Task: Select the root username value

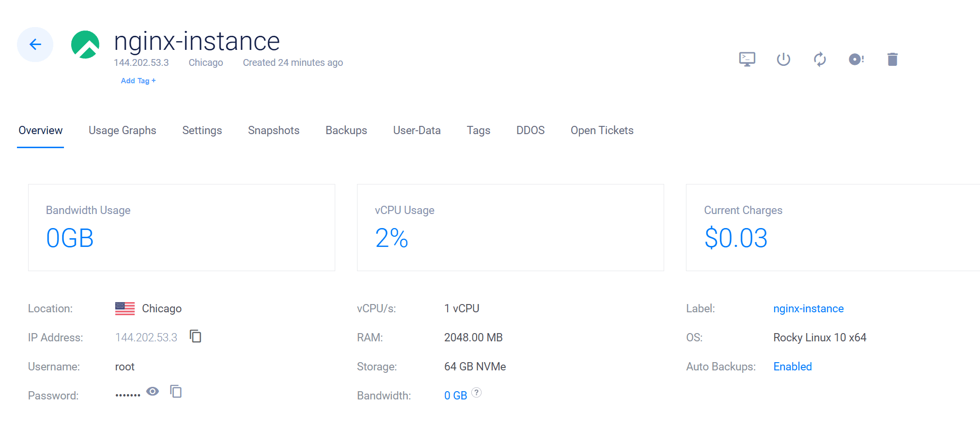Action: pos(125,367)
